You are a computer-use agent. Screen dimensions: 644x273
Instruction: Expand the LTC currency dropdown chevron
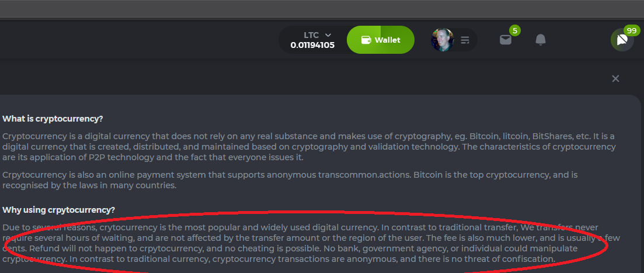[328, 35]
